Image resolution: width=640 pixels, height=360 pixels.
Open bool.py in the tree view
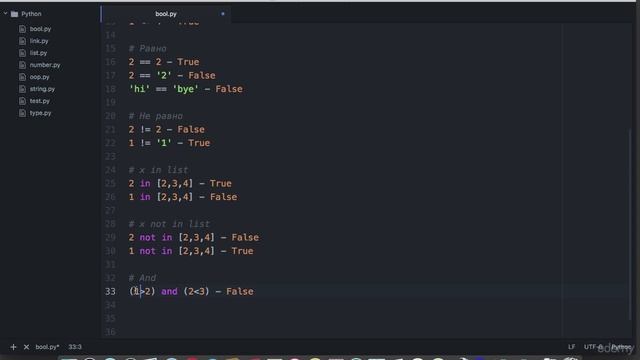coord(40,29)
